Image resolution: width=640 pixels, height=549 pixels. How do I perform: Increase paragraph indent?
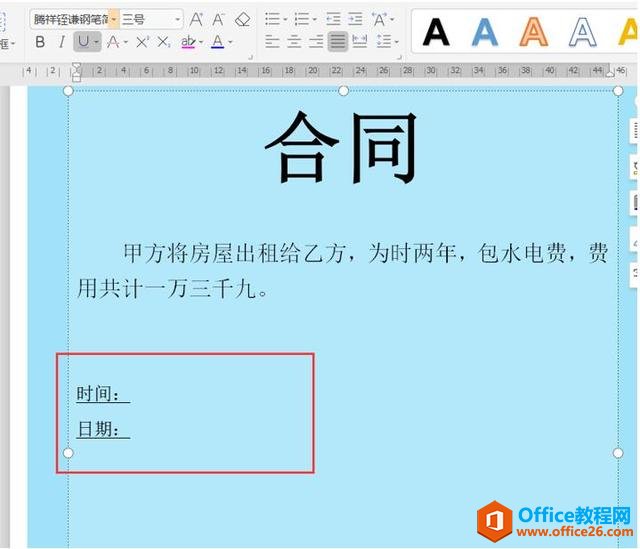point(355,19)
